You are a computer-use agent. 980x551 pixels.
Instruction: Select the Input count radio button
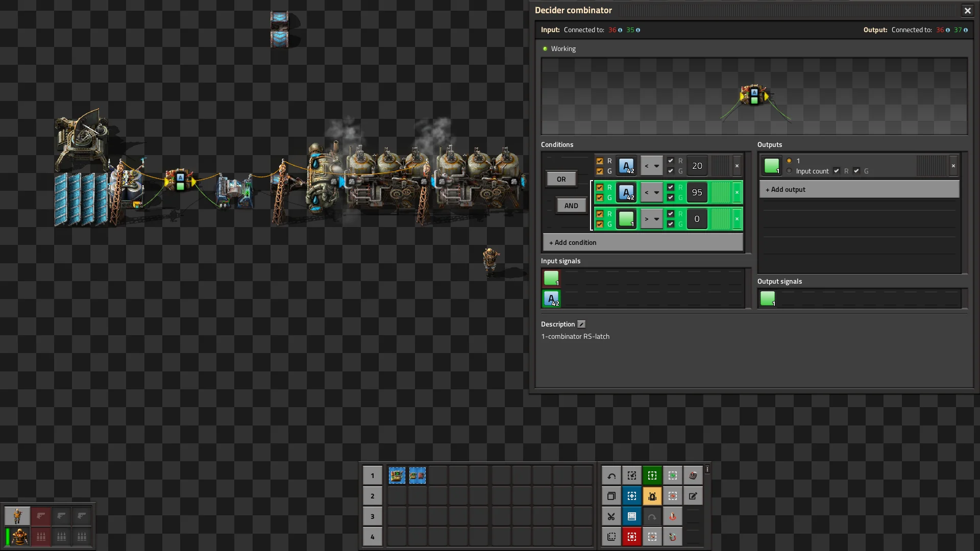click(789, 171)
